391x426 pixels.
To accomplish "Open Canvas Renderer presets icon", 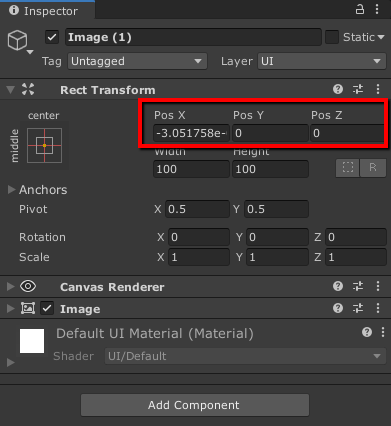I will [358, 286].
